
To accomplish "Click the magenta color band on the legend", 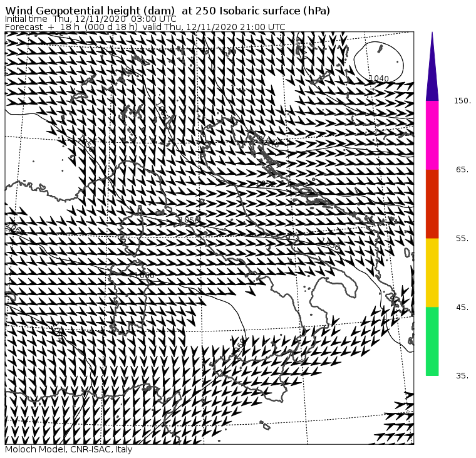I will [x=432, y=135].
